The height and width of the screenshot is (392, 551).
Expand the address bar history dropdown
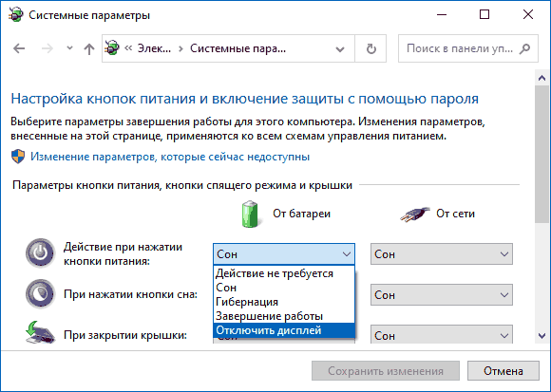[340, 49]
